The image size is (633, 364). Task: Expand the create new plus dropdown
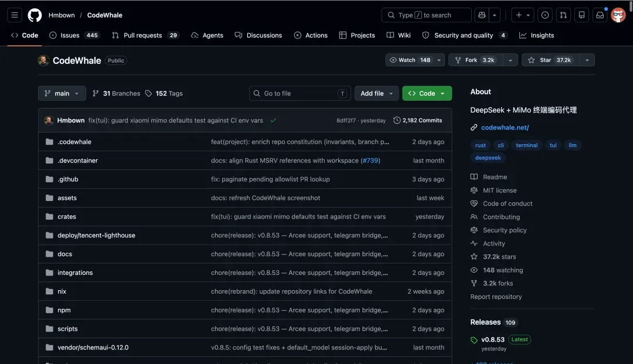pyautogui.click(x=522, y=15)
